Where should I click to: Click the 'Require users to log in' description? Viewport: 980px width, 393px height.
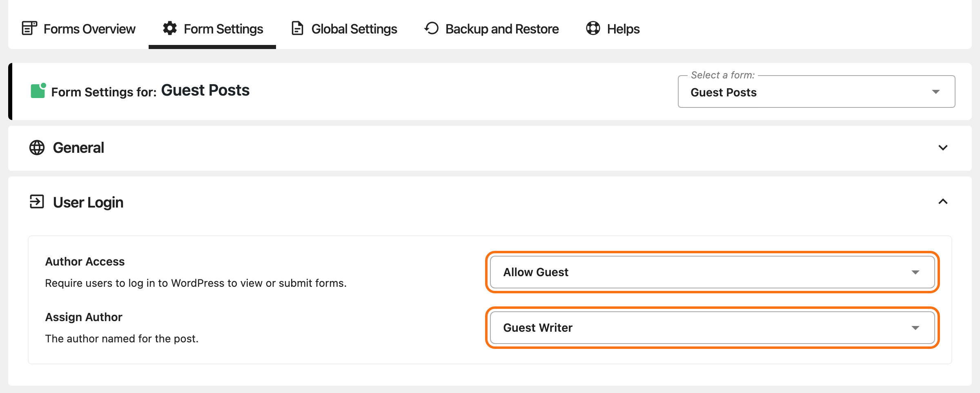(196, 283)
